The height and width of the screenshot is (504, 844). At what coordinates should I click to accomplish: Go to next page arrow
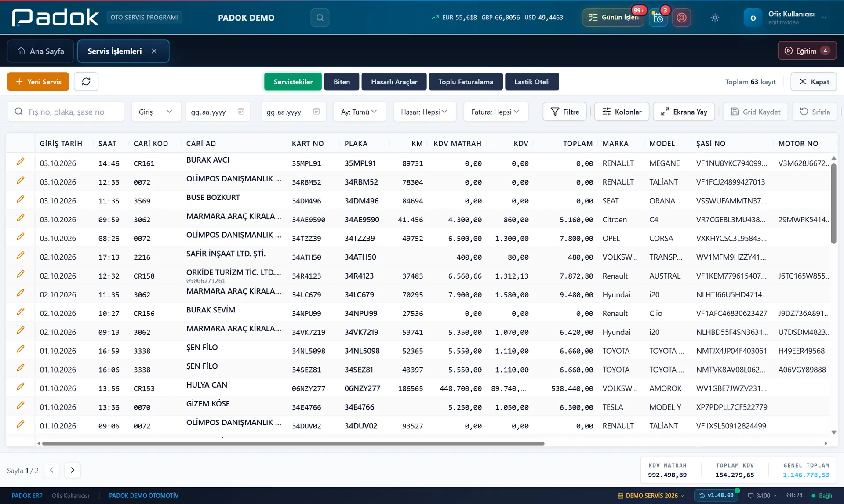[73, 470]
